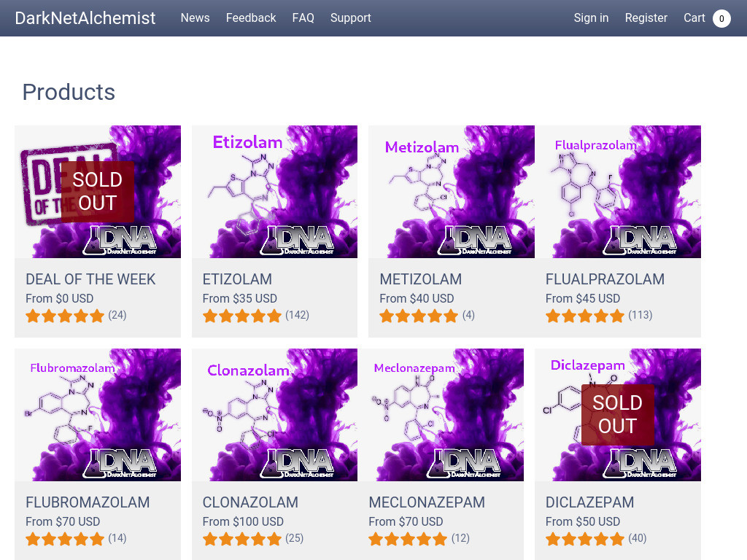
Task: Go to the News page
Action: pos(195,18)
